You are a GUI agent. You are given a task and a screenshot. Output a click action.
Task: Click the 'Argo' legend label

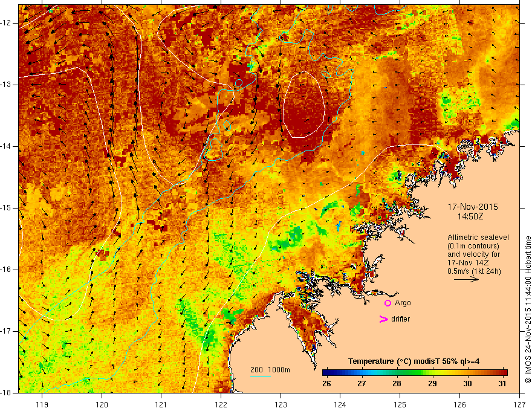click(403, 303)
